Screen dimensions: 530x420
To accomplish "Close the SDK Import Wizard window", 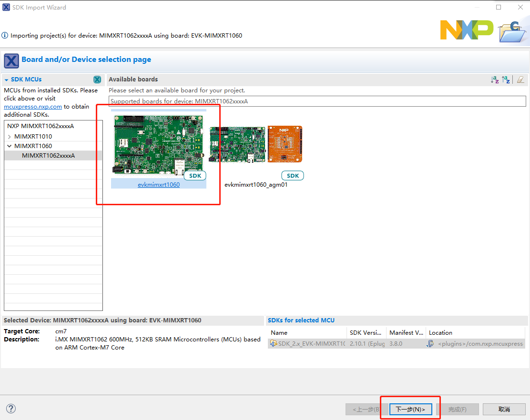I will click(520, 7).
